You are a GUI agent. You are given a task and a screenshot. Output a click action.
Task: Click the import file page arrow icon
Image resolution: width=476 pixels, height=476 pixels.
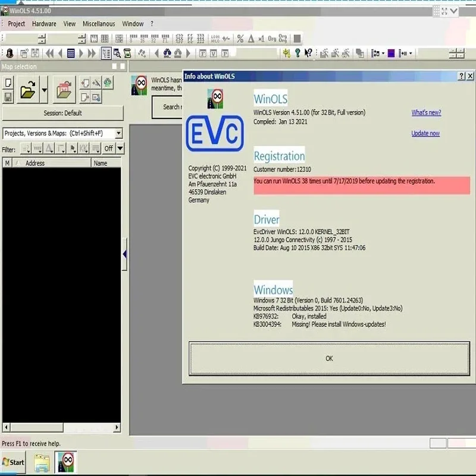[85, 83]
